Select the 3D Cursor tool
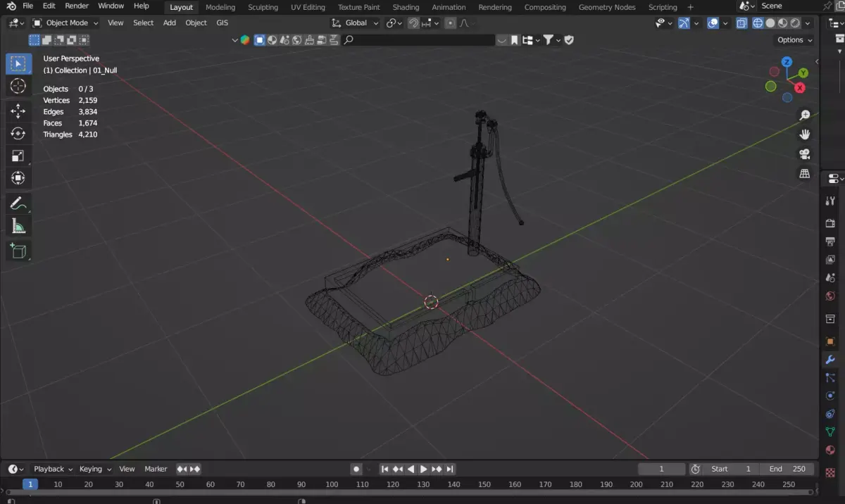Screen dimensions: 845x504 click(x=18, y=86)
